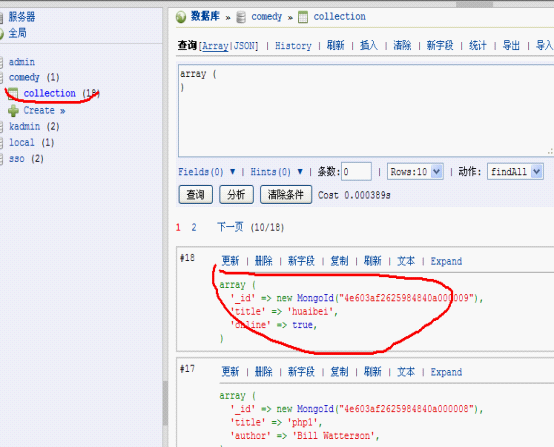Click the 清除条件 clear conditions button
Image resolution: width=554 pixels, height=447 pixels.
click(286, 195)
